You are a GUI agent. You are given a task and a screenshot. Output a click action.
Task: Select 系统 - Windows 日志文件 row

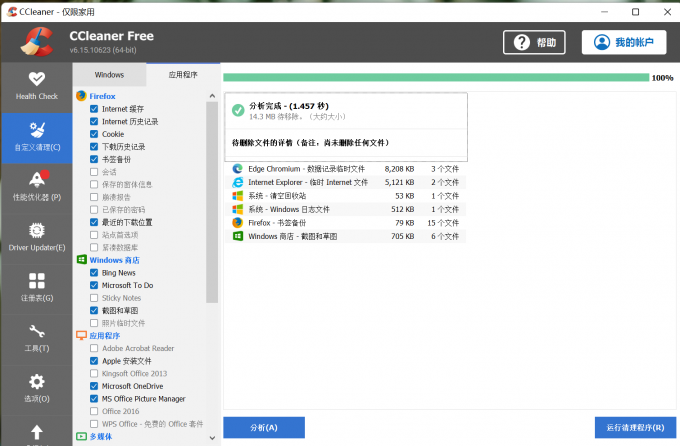tap(346, 209)
